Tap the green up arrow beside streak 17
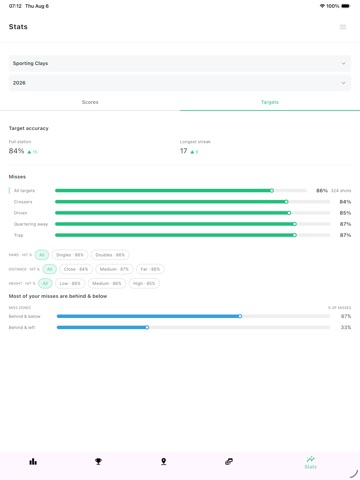The width and height of the screenshot is (360, 480). point(192,152)
